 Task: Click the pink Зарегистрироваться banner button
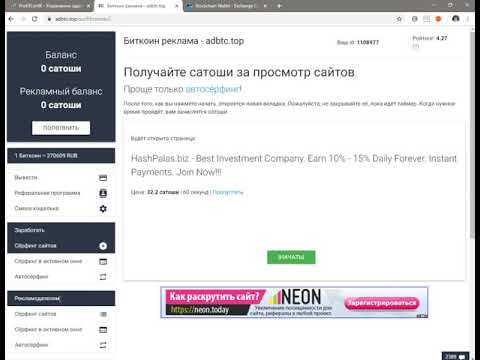(x=382, y=303)
